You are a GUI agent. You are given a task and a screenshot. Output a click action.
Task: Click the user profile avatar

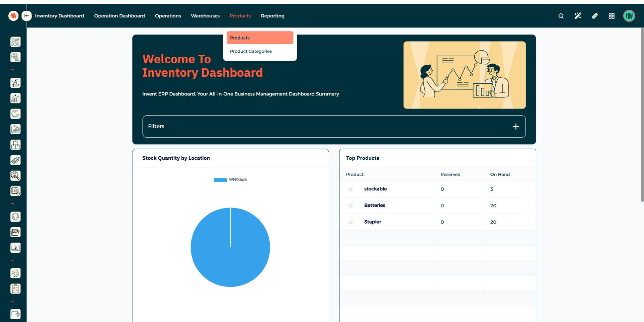tap(629, 16)
